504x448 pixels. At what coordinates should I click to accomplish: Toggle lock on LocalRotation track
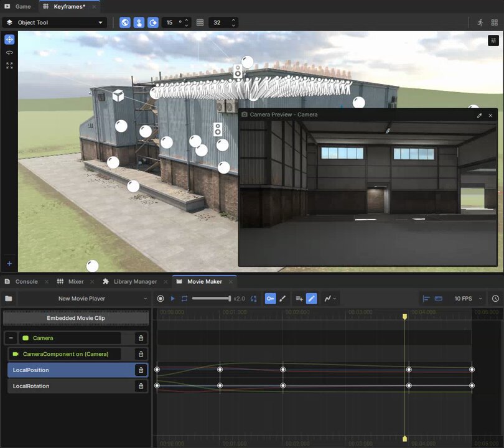click(x=141, y=386)
